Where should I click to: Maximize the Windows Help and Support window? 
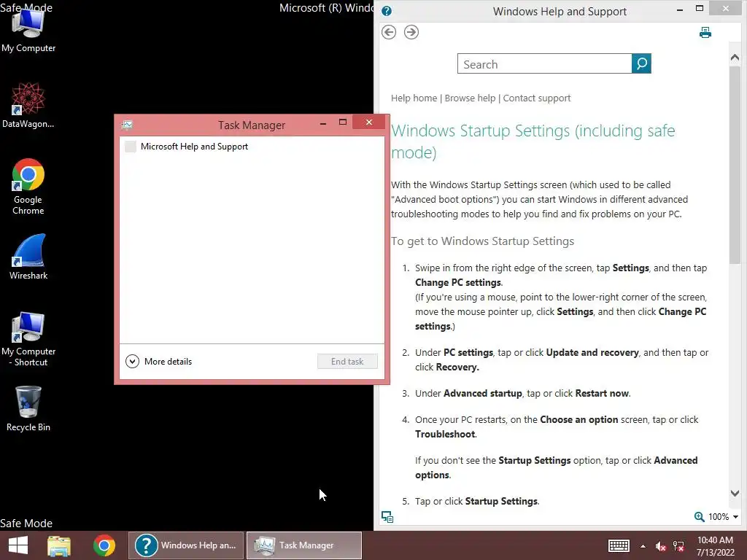point(700,9)
